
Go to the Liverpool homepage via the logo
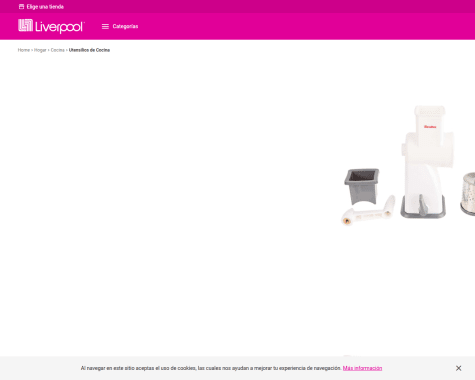[x=51, y=26]
